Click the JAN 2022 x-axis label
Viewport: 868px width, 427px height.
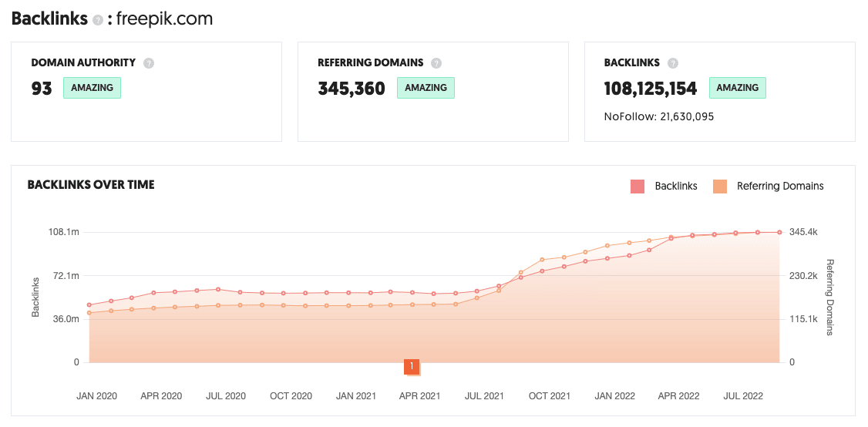click(x=614, y=396)
